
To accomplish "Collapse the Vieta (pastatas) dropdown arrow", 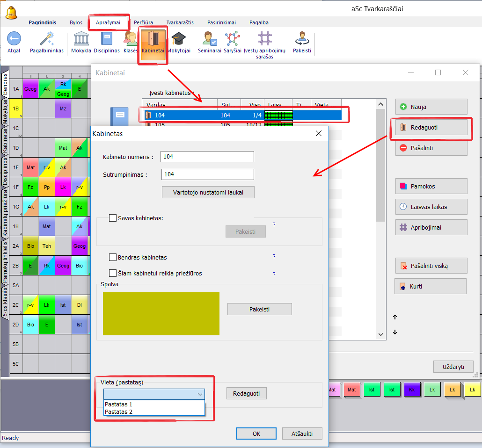I will [x=200, y=394].
